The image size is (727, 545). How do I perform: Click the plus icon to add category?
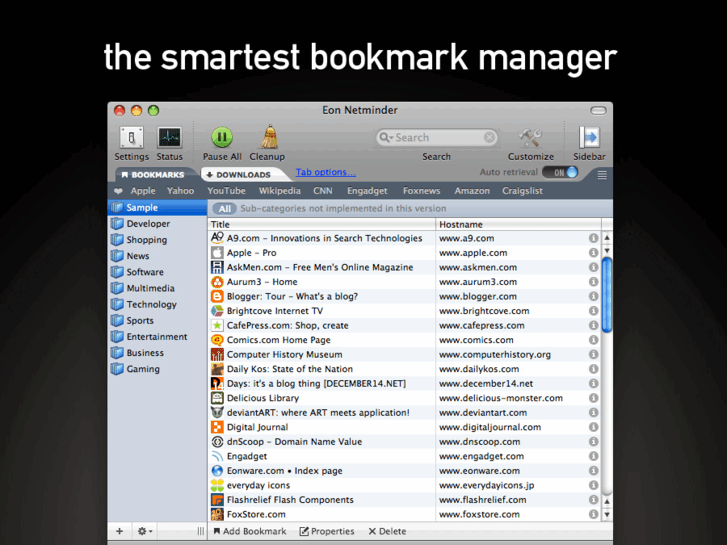point(120,531)
